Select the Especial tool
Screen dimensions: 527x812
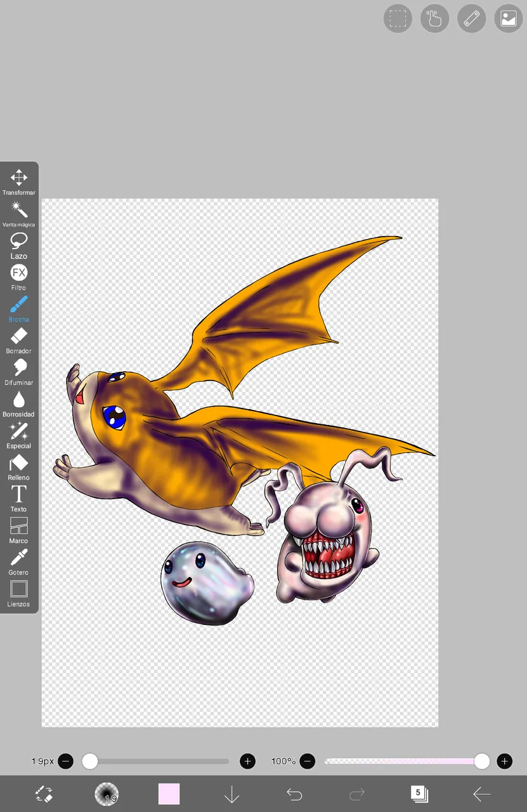click(19, 436)
